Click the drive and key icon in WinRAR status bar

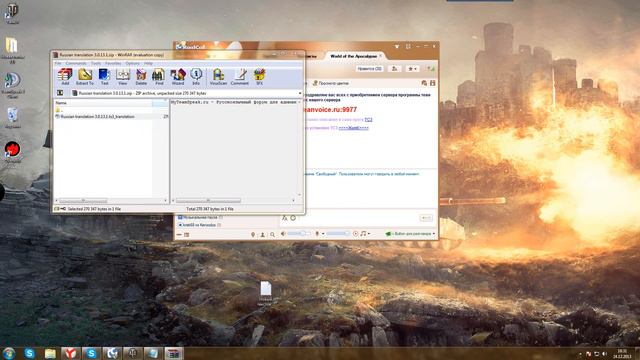pyautogui.click(x=60, y=209)
